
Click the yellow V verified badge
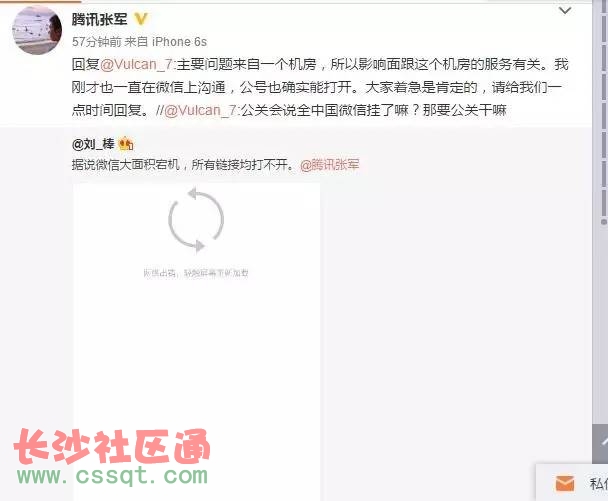141,19
